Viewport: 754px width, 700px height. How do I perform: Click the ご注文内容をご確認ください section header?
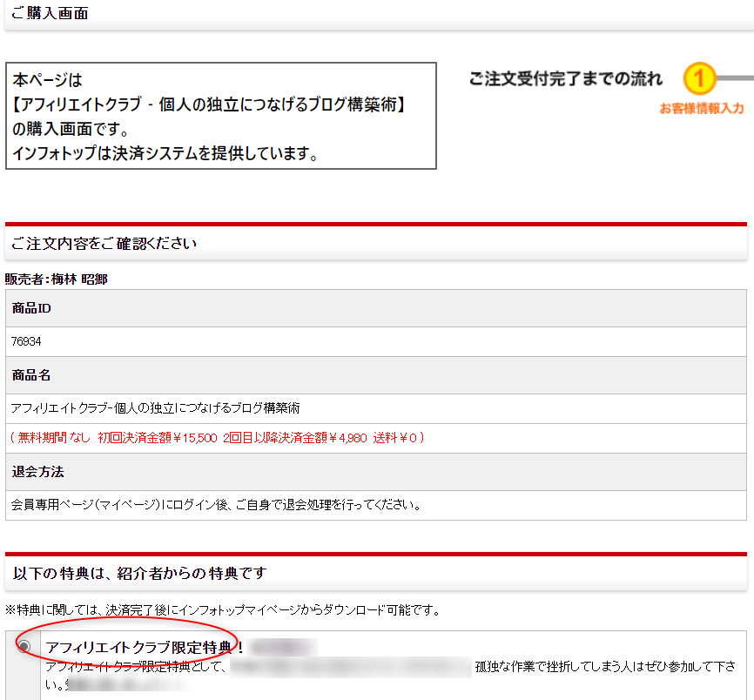click(x=104, y=243)
